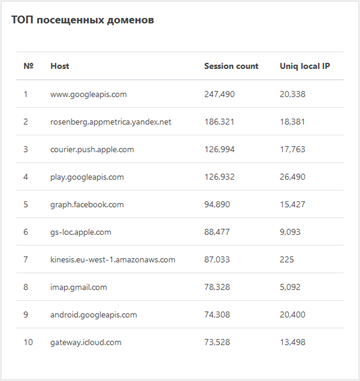Click the unique IP value 225
This screenshot has height=381, width=360.
point(287,259)
